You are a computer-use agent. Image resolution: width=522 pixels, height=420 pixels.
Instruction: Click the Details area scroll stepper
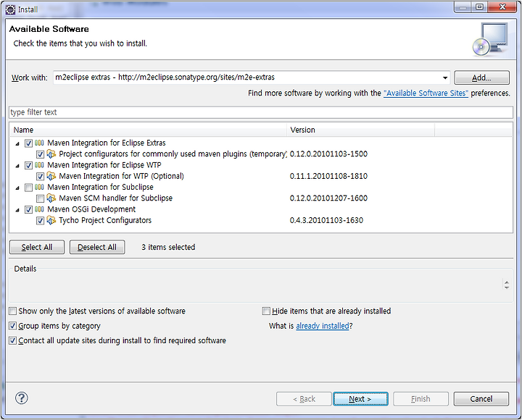coord(506,285)
